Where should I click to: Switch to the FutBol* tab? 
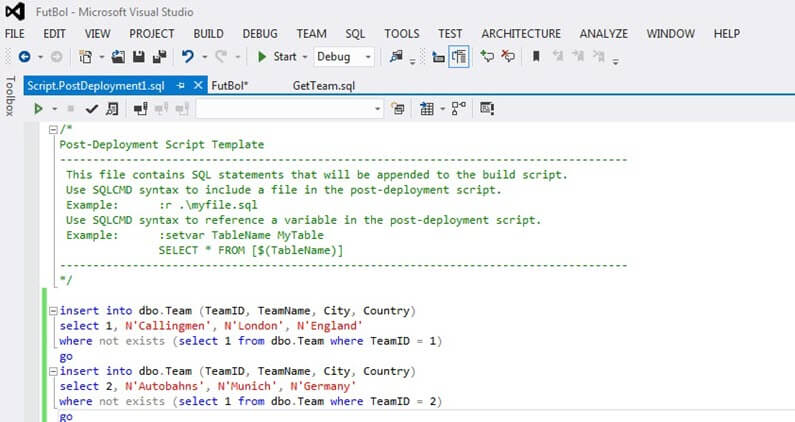point(231,86)
